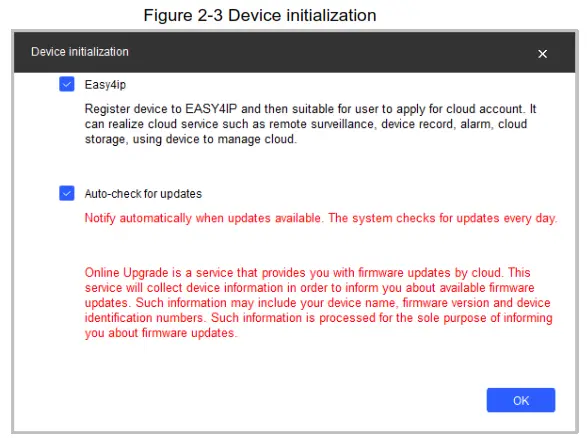Click the red 'Notify automatically when updates available' line

(x=203, y=218)
